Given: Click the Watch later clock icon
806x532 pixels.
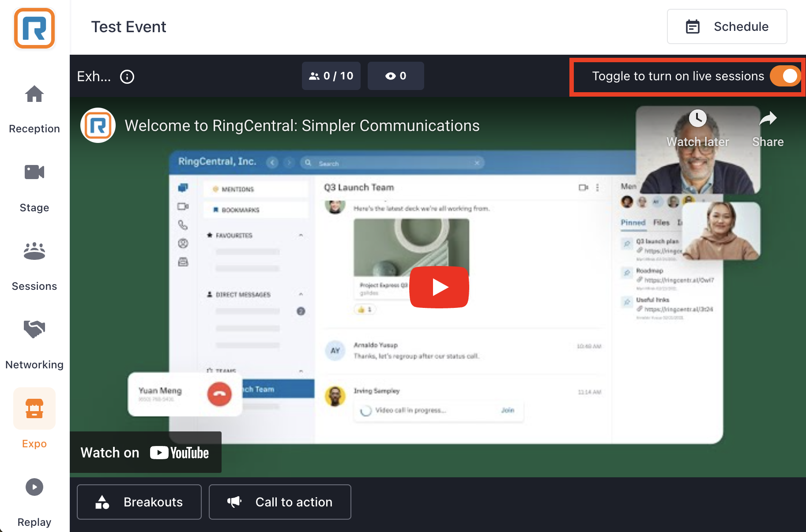Looking at the screenshot, I should (698, 118).
